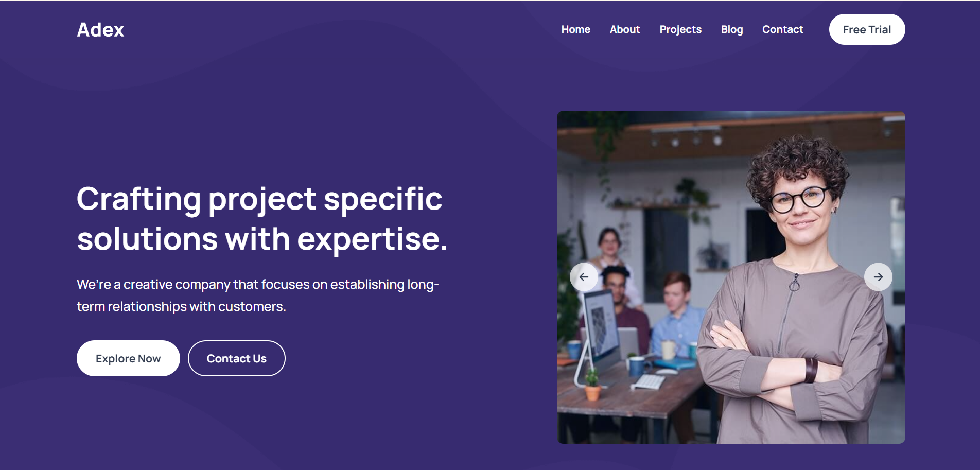Start the Free Trial
The height and width of the screenshot is (470, 980).
867,29
